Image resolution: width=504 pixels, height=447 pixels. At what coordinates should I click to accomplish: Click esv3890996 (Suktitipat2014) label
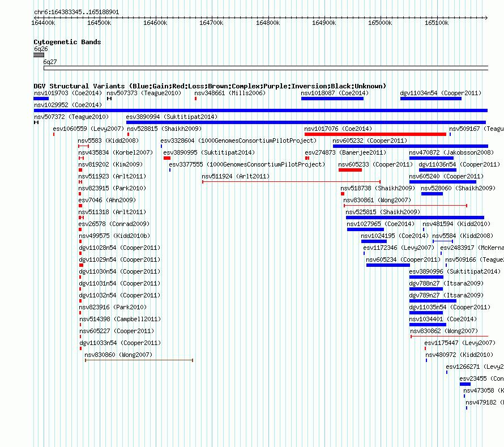pyautogui.click(x=455, y=271)
